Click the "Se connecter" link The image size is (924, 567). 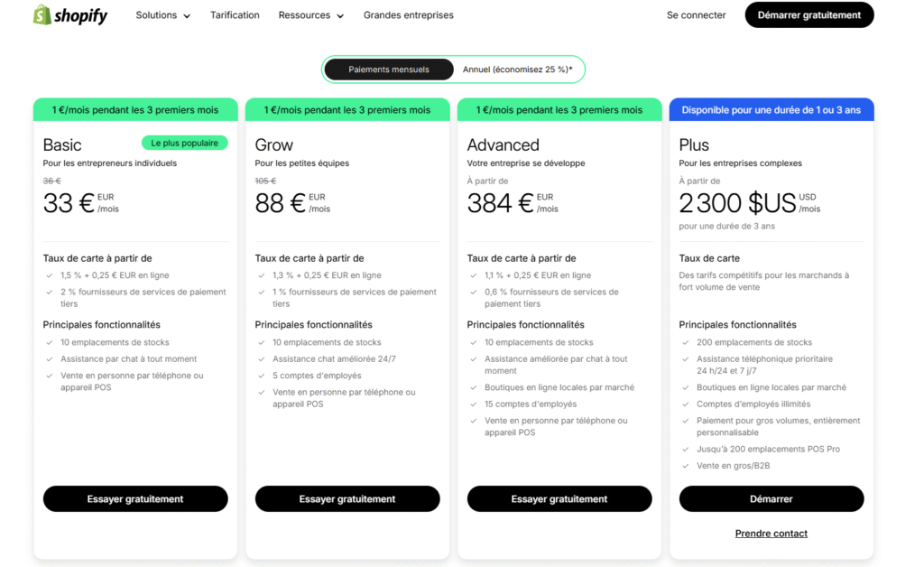tap(696, 15)
